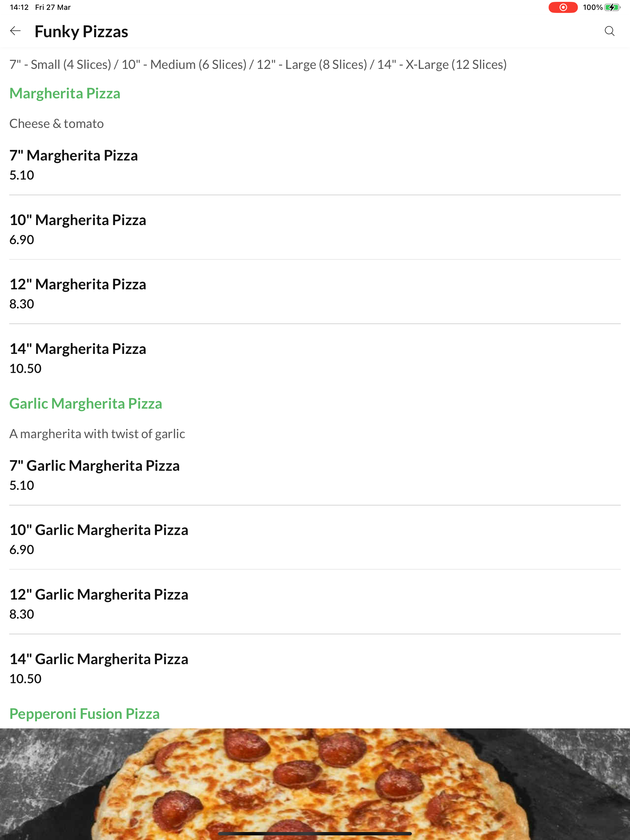
Task: Open the search magnifier icon
Action: (609, 31)
